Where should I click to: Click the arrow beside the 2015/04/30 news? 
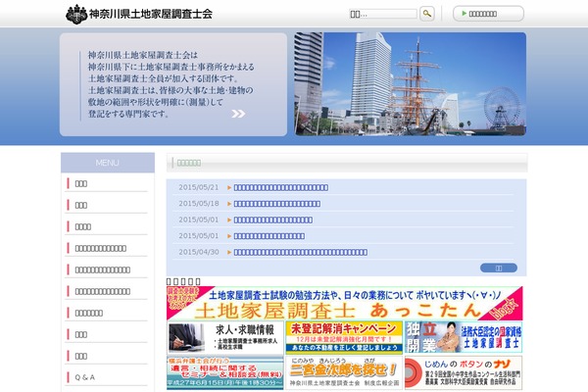click(x=229, y=252)
